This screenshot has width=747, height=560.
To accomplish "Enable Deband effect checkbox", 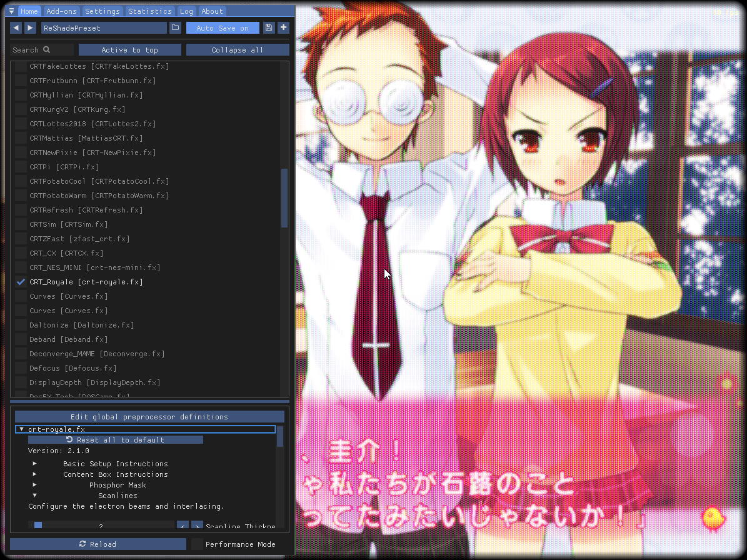I will (21, 339).
